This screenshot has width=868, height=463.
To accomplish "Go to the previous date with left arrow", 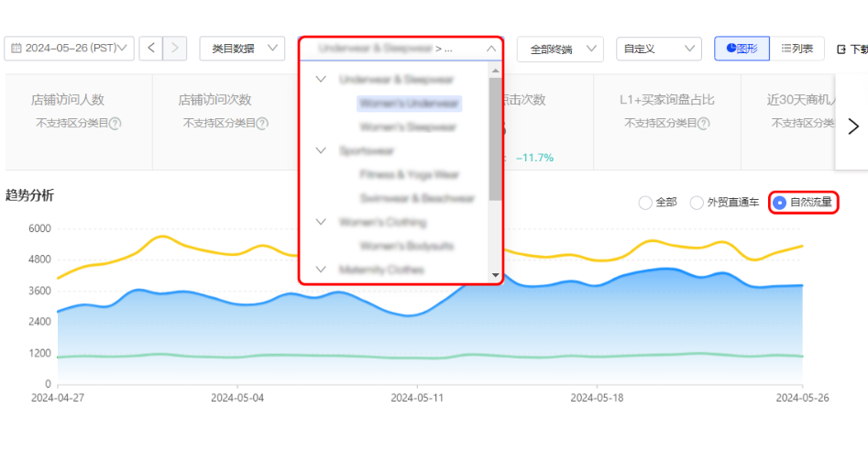I will point(151,49).
